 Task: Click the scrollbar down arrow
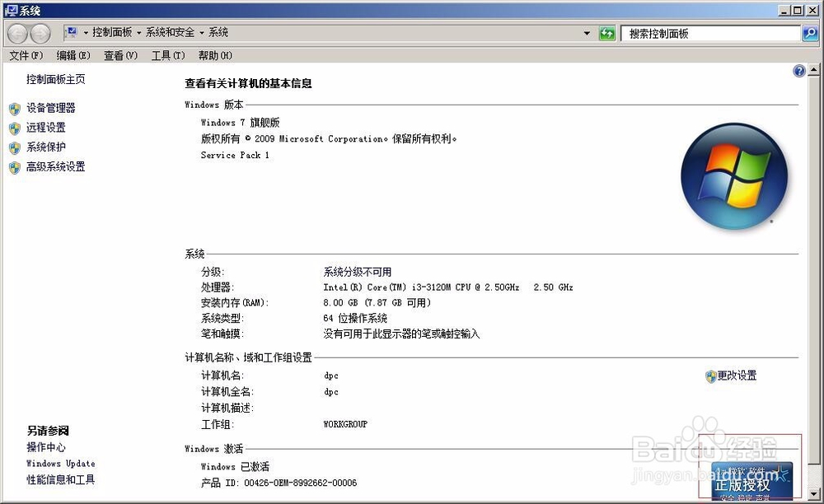click(813, 494)
